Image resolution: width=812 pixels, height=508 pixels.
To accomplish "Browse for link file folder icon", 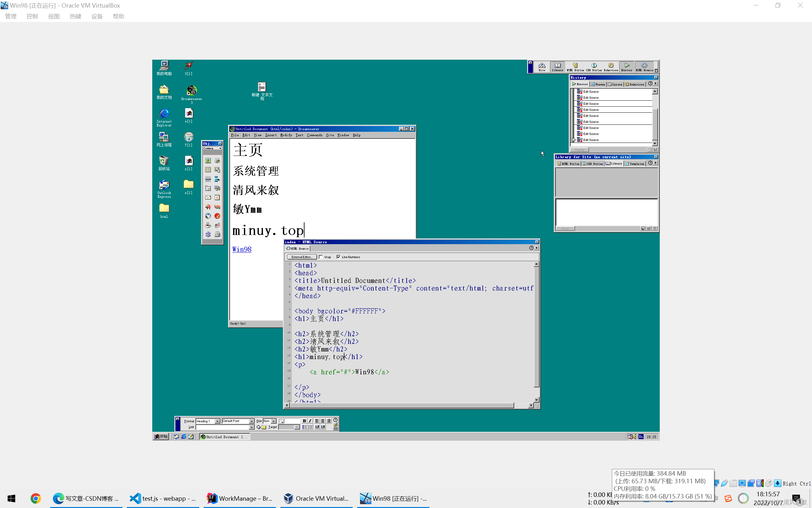I will point(264,427).
